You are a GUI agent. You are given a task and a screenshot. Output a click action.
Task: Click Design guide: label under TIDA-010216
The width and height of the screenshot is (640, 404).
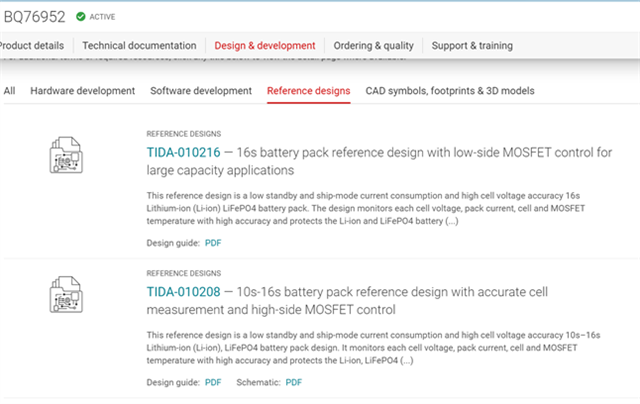point(173,243)
